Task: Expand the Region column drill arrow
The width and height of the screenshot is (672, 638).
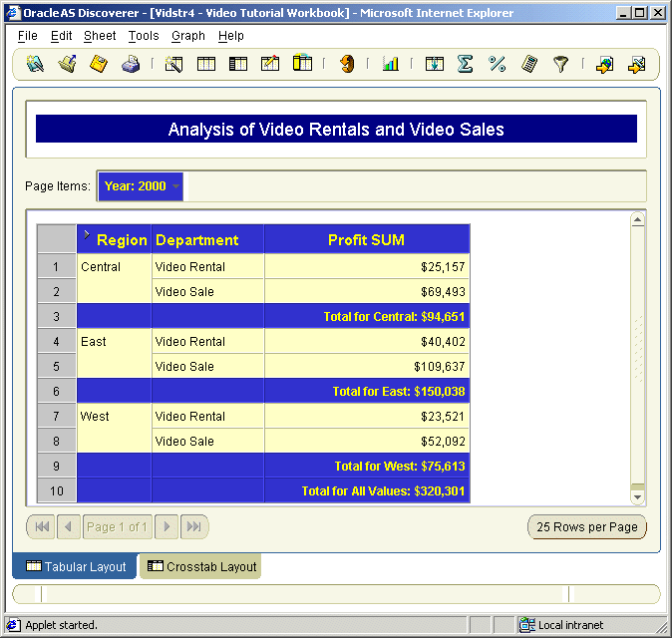Action: tap(87, 234)
